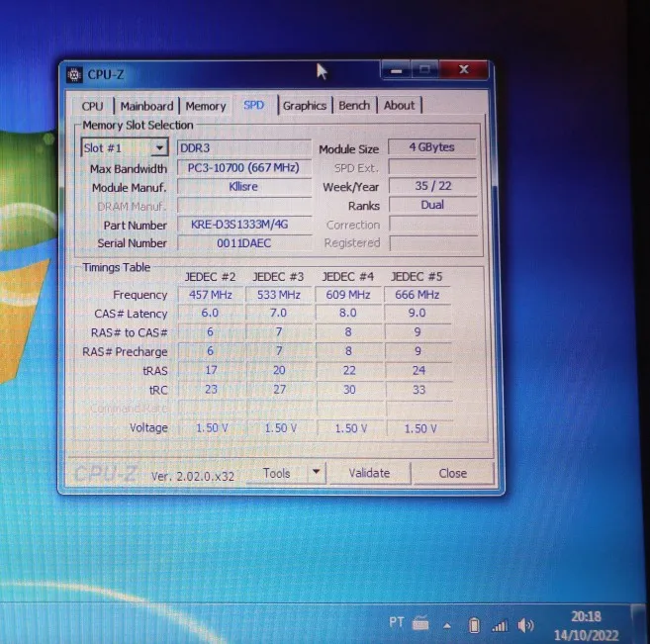Click the Tools button
Screen dimensions: 650x644
tap(276, 473)
